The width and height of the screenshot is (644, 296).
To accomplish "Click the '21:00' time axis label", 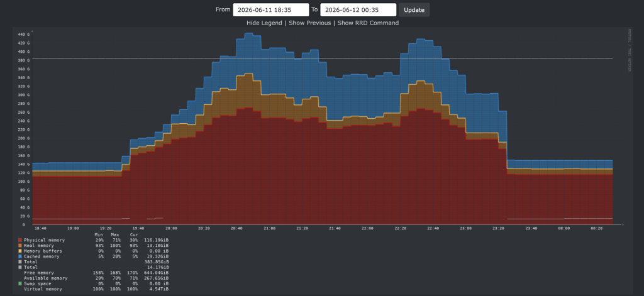I will point(269,228).
